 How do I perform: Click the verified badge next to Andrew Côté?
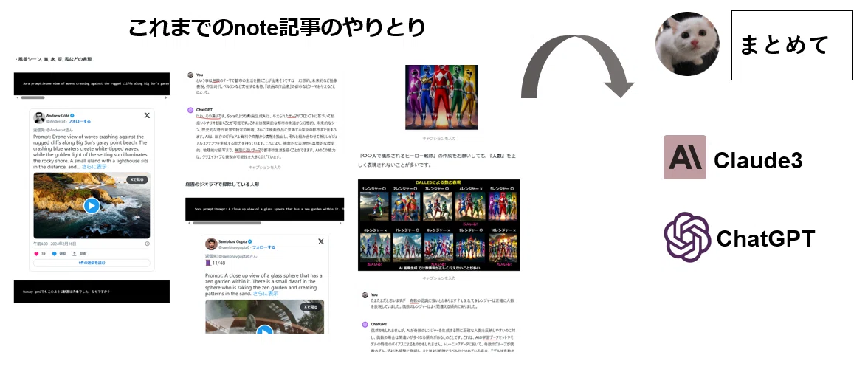pos(72,115)
